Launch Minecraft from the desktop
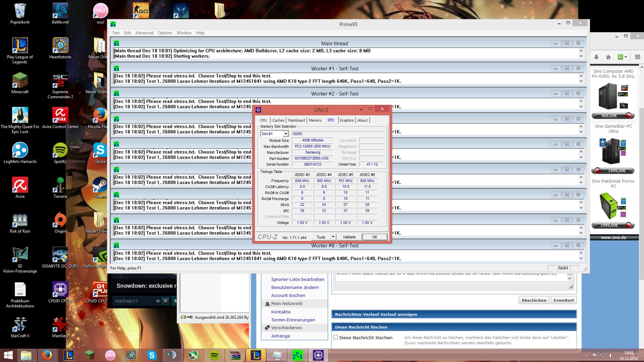644x362 pixels. [20, 83]
